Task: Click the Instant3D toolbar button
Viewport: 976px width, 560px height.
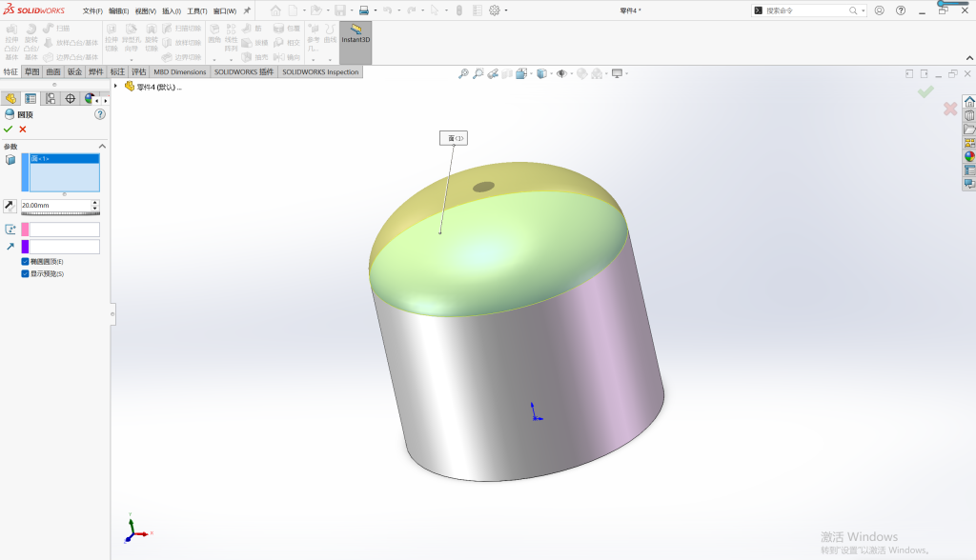Action: pyautogui.click(x=356, y=34)
